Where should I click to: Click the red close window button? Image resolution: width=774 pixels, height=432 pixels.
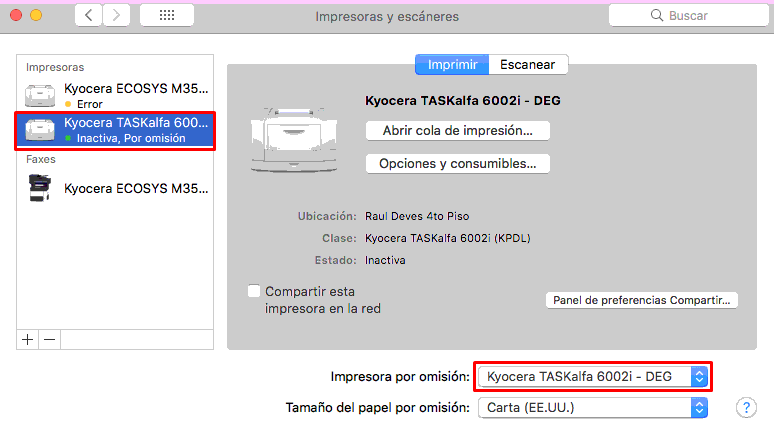[16, 15]
